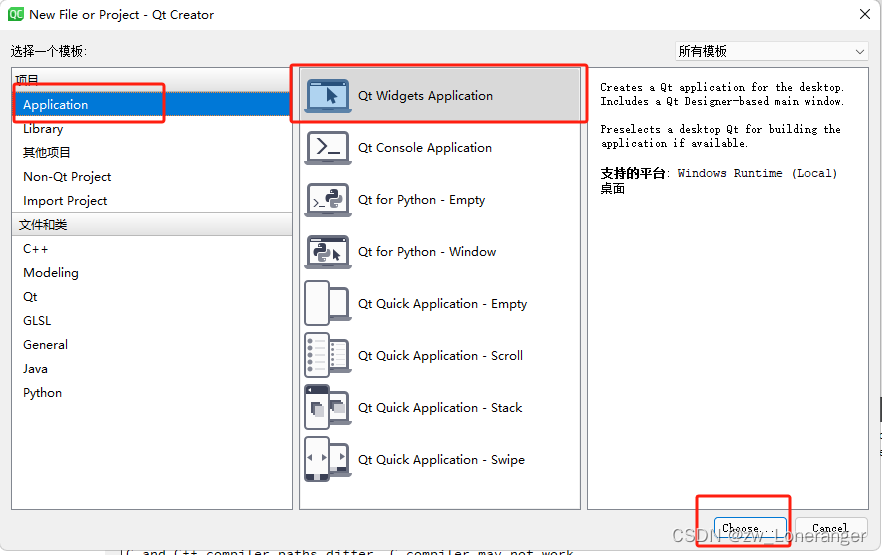Click the Qt Console Application terminal icon

[328, 147]
